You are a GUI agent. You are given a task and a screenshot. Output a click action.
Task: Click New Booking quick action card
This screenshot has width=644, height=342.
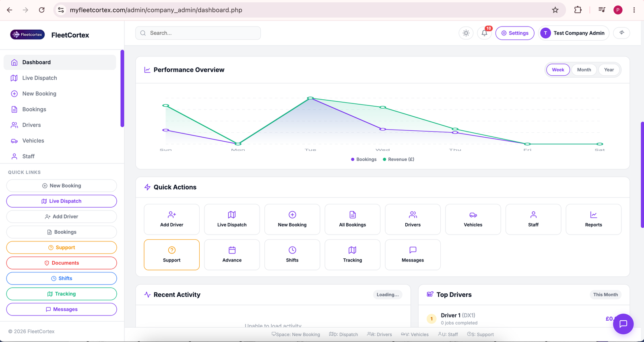(x=292, y=219)
